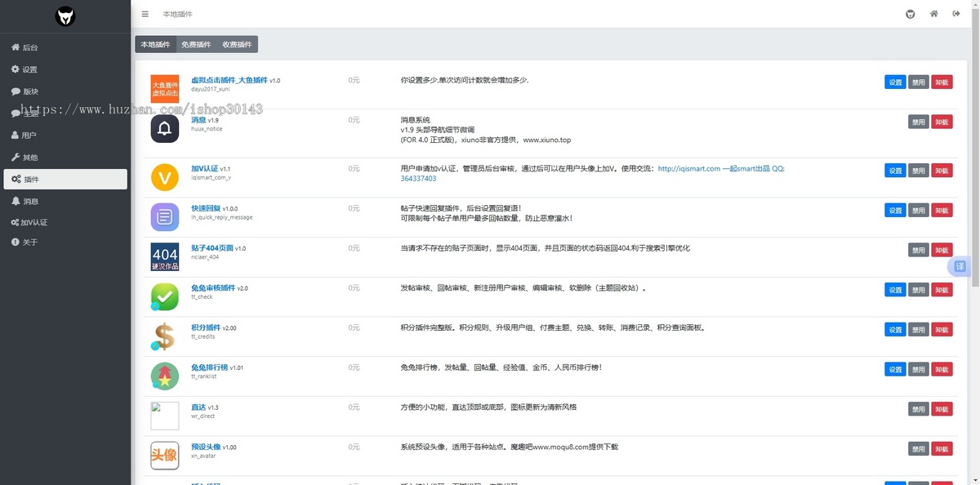Switch to the 免费插件 tab
The width and height of the screenshot is (980, 485).
tap(196, 44)
